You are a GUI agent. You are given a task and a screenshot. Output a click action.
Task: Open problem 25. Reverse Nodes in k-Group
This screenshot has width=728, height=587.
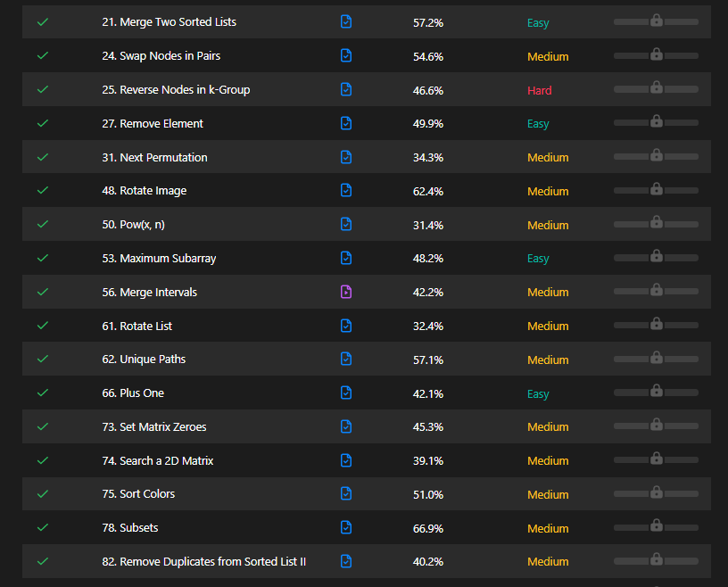(176, 89)
